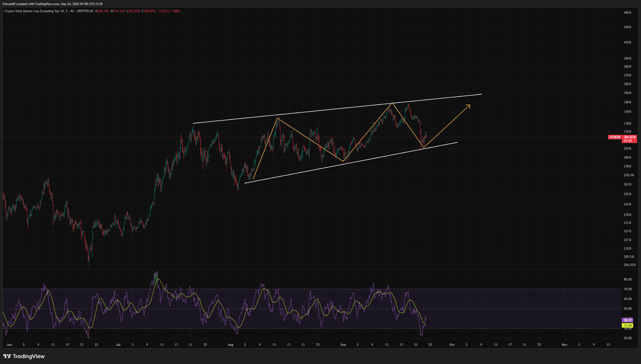
Task: Click the Jul label on time axis
Action: click(x=118, y=345)
